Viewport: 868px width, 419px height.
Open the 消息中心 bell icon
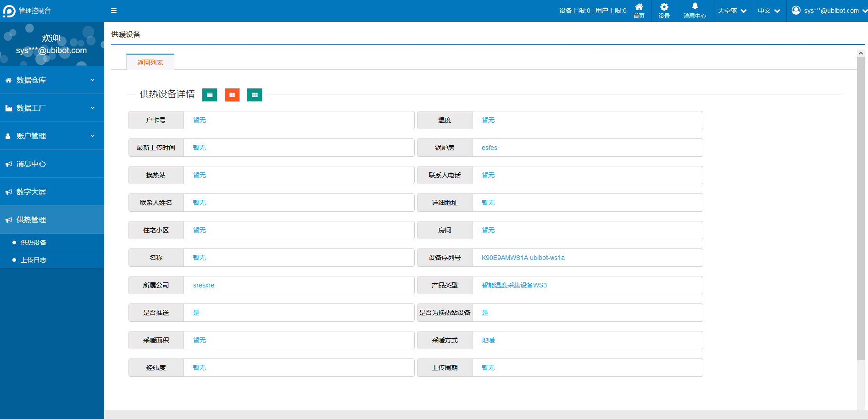[x=695, y=6]
